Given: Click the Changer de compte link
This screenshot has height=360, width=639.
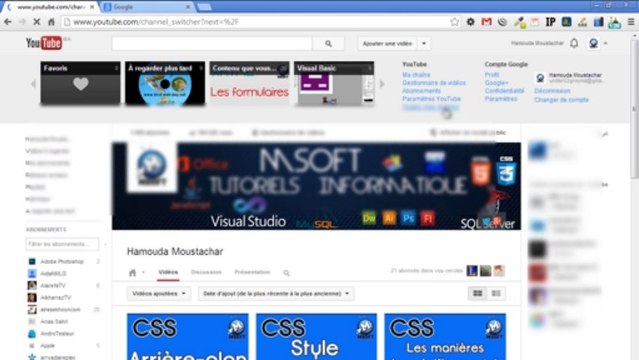Looking at the screenshot, I should click(x=562, y=100).
